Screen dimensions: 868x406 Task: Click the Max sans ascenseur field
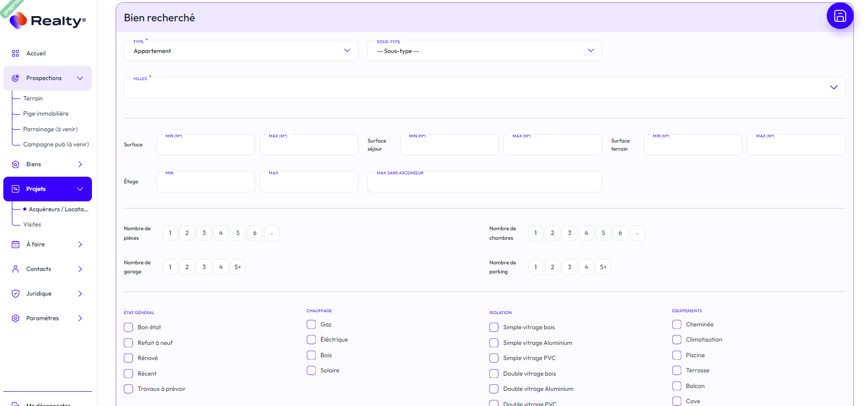tap(484, 182)
